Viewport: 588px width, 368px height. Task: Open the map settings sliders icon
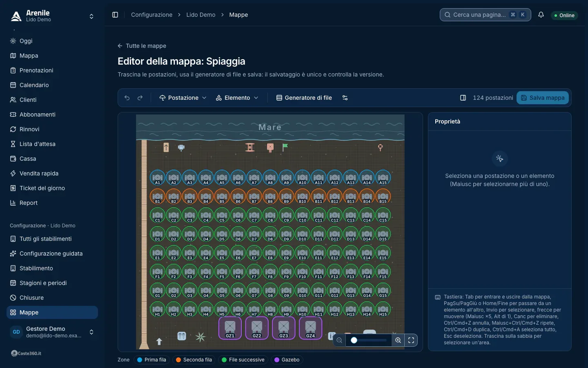coord(345,98)
